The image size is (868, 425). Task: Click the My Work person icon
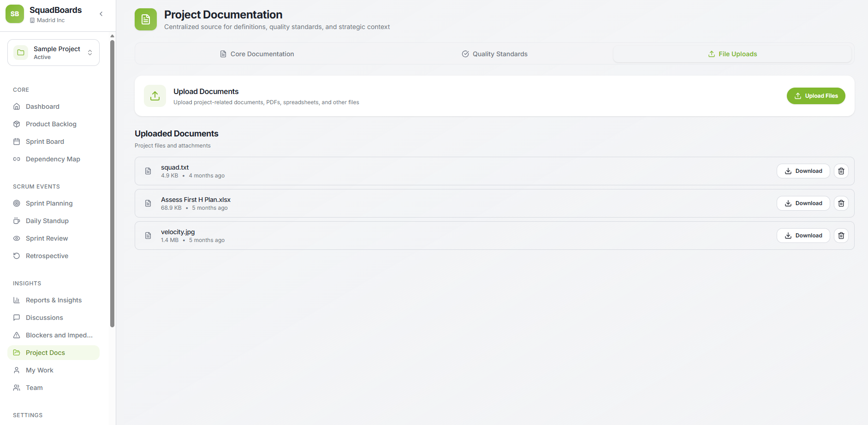click(x=17, y=370)
